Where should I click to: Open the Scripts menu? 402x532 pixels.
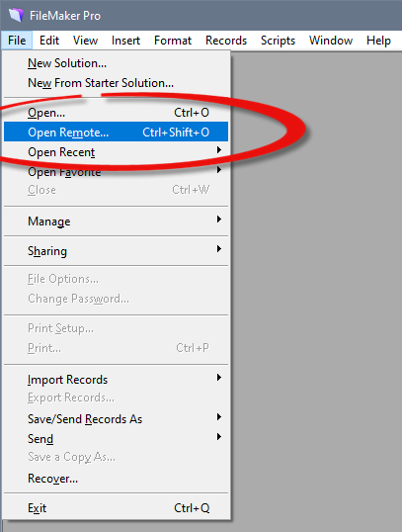point(278,41)
